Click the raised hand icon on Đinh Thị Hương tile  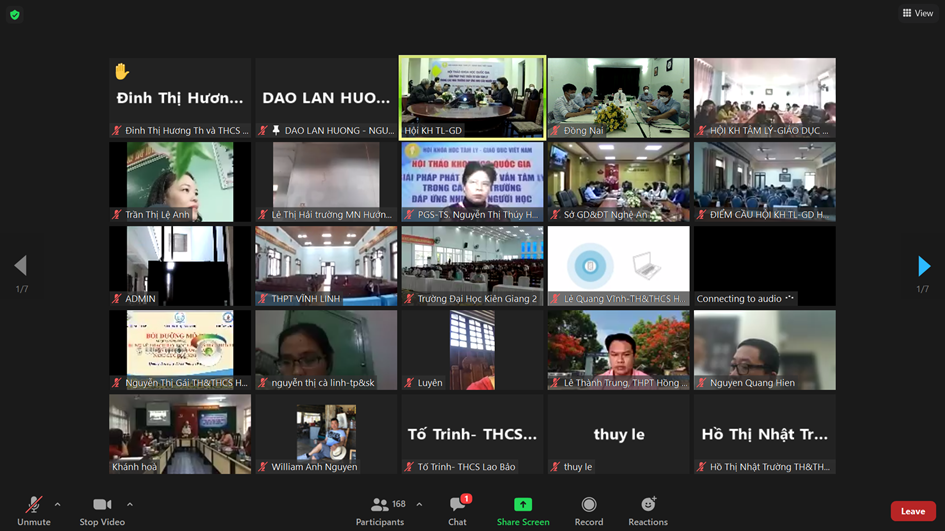tap(122, 72)
